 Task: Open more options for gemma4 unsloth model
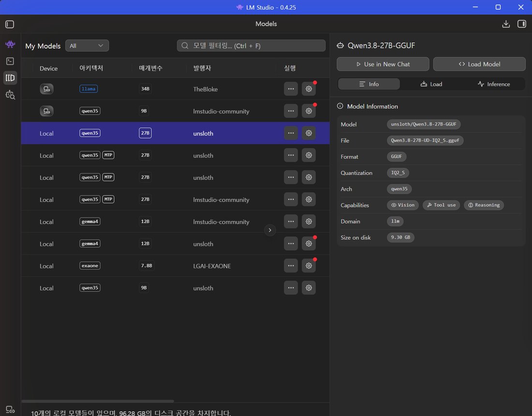click(291, 244)
